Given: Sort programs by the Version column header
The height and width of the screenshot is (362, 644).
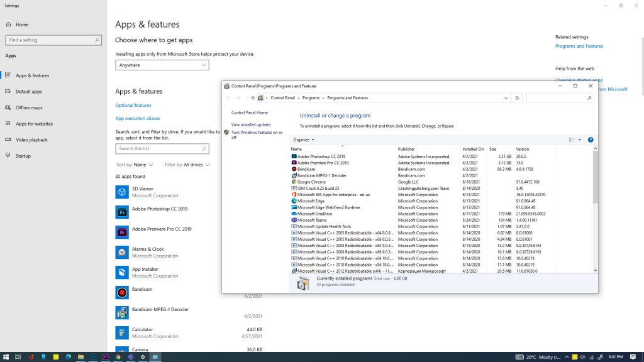Looking at the screenshot, I should (x=535, y=150).
